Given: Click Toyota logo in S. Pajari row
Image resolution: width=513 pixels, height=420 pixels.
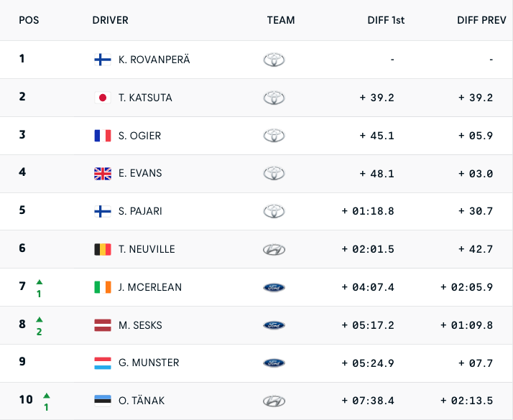Looking at the screenshot, I should pyautogui.click(x=274, y=211).
